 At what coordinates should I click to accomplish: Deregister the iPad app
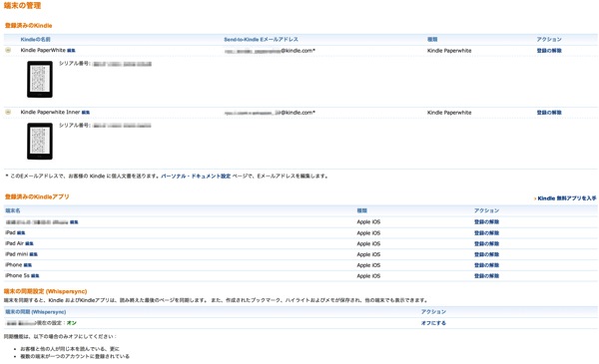487,232
